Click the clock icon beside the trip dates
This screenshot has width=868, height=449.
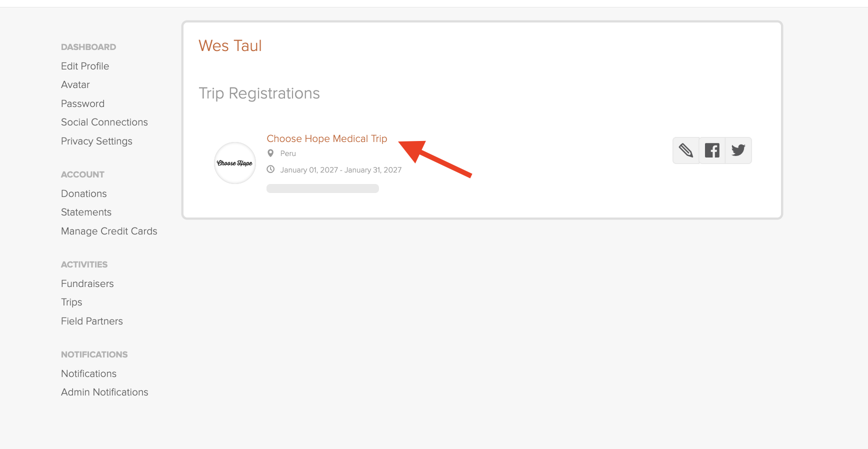click(x=270, y=169)
